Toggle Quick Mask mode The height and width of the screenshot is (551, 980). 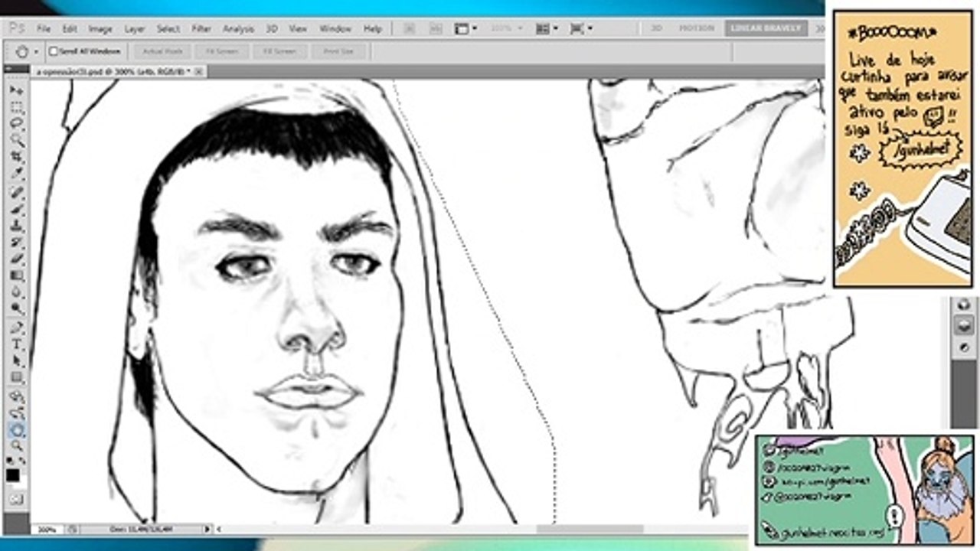(x=16, y=499)
